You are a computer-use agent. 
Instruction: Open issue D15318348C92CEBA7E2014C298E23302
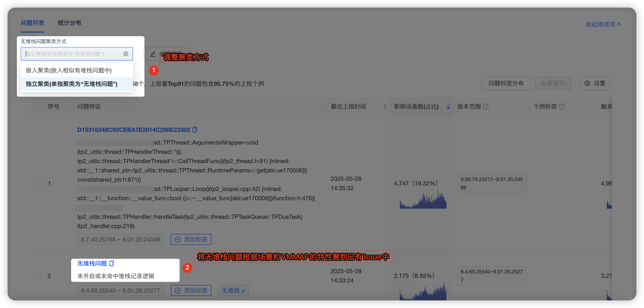pyautogui.click(x=133, y=130)
